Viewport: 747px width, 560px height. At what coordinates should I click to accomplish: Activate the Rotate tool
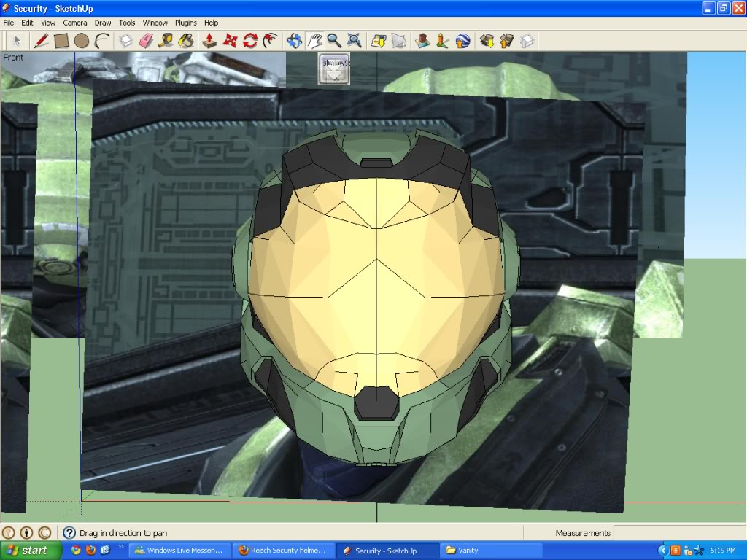[250, 41]
